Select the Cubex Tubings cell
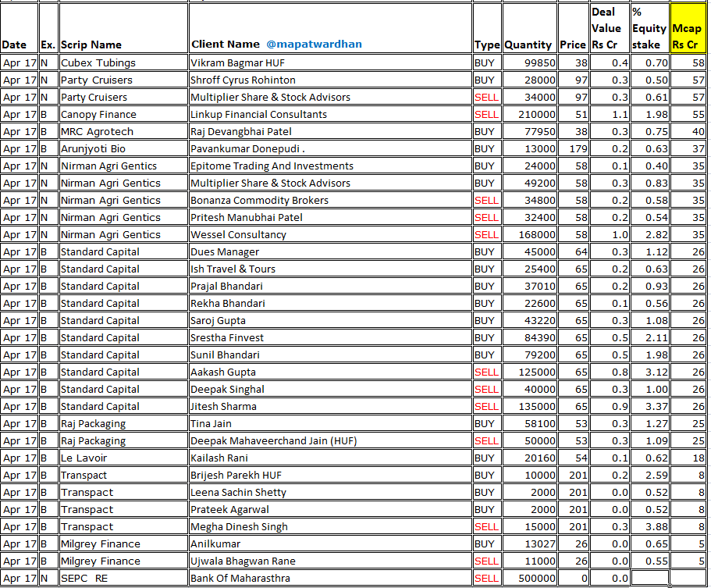711x588 pixels. point(123,62)
